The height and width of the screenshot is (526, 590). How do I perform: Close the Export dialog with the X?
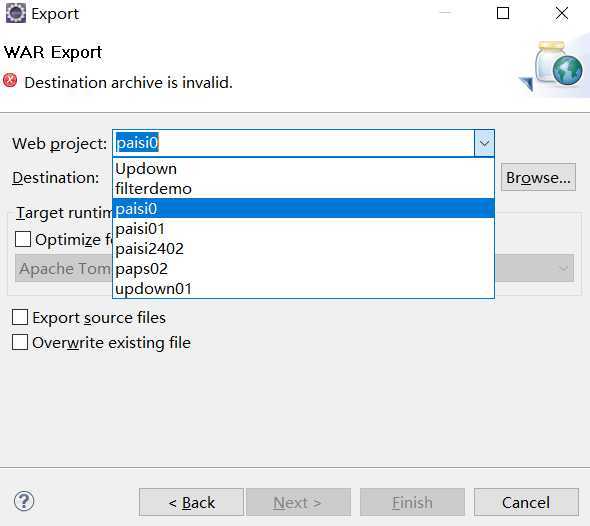point(562,13)
